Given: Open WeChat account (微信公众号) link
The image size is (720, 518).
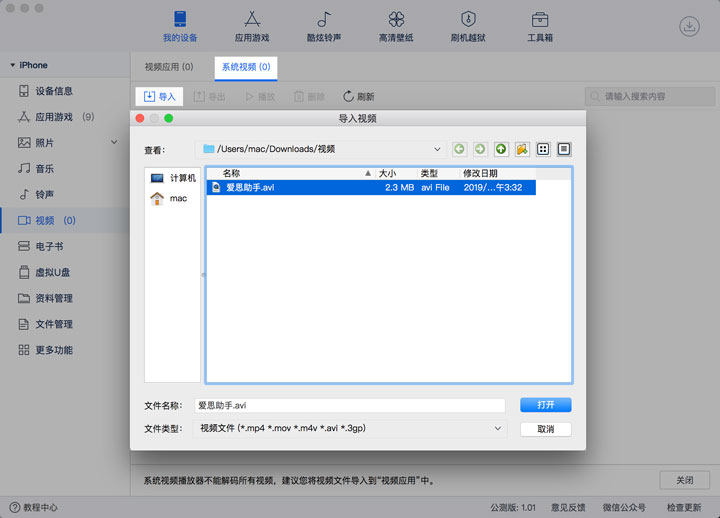Looking at the screenshot, I should [x=624, y=507].
